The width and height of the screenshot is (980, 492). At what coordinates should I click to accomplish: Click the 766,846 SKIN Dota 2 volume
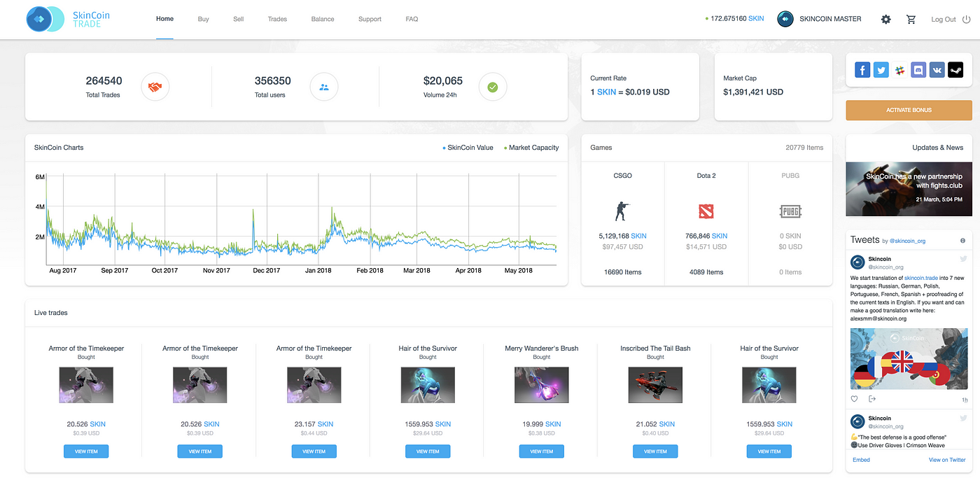[706, 236]
